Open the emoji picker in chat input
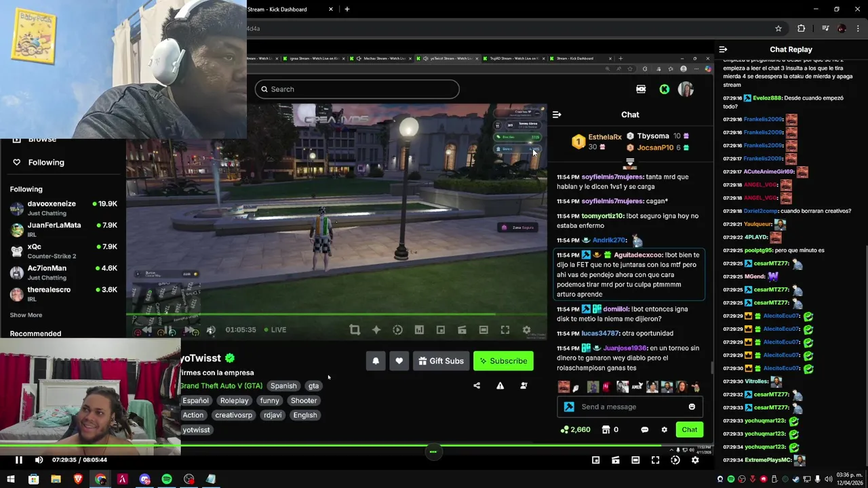868x488 pixels. click(692, 407)
